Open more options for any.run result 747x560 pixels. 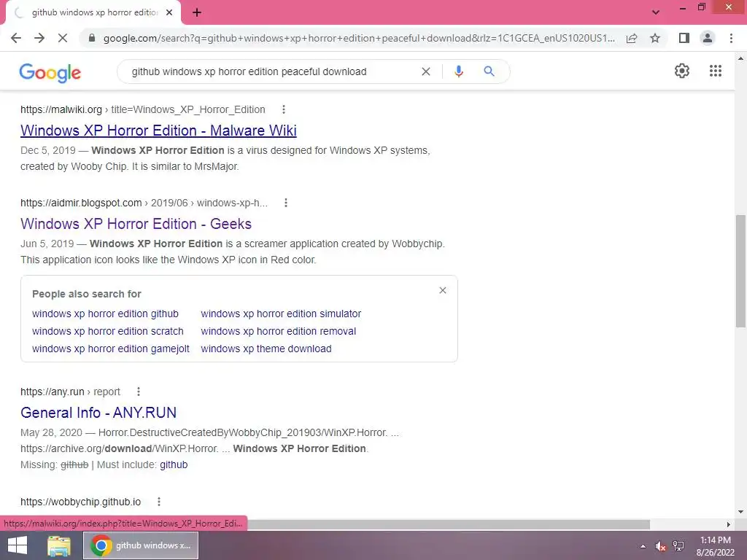(138, 392)
